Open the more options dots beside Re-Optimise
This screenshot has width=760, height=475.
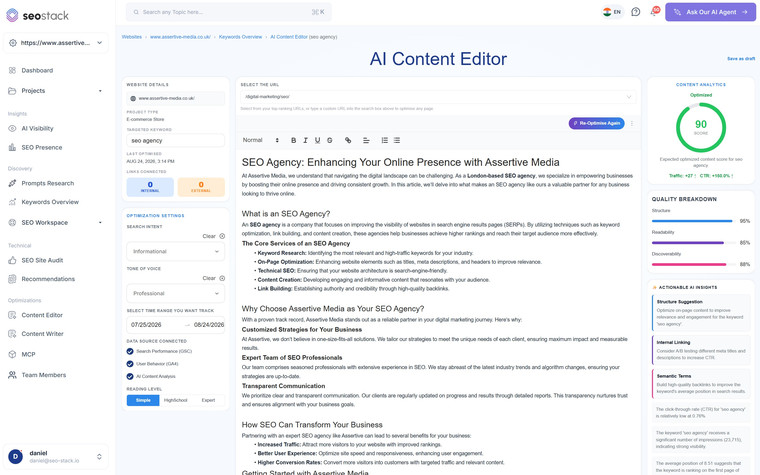click(632, 124)
